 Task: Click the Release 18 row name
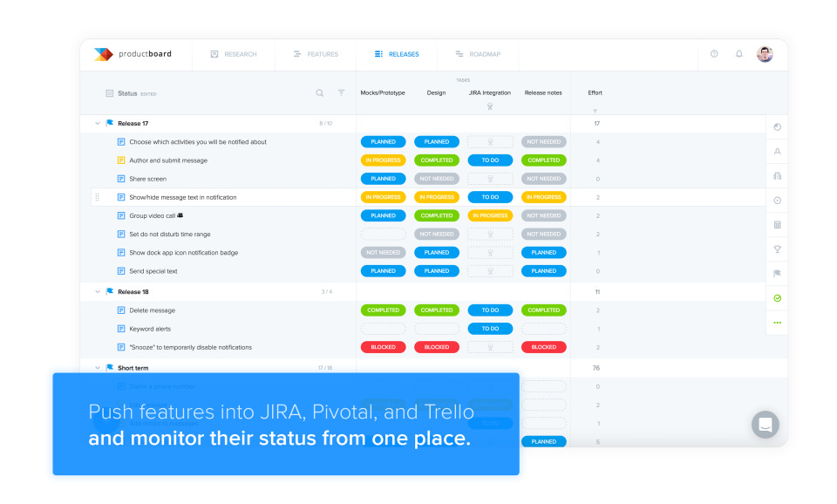pyautogui.click(x=133, y=292)
